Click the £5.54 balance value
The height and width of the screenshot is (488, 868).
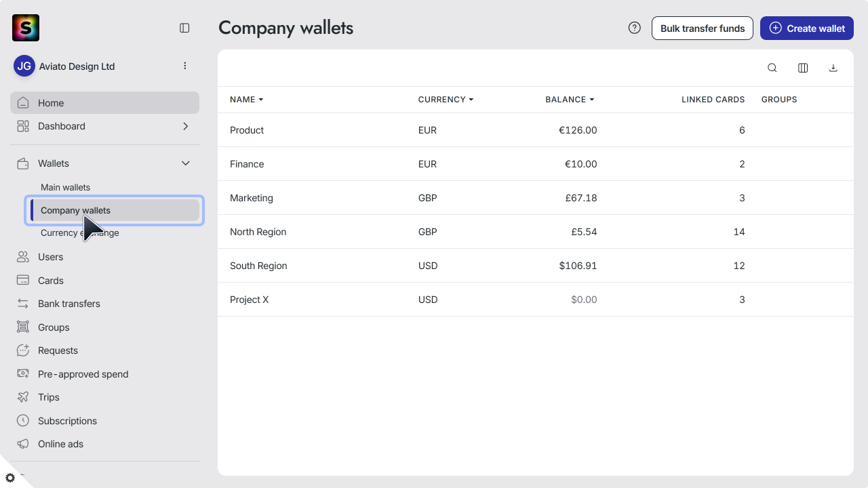585,232
